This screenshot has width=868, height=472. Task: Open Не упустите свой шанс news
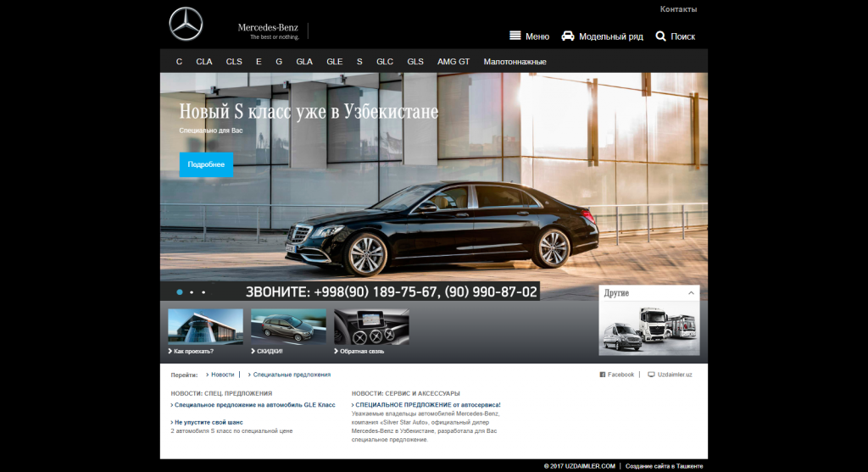point(207,422)
